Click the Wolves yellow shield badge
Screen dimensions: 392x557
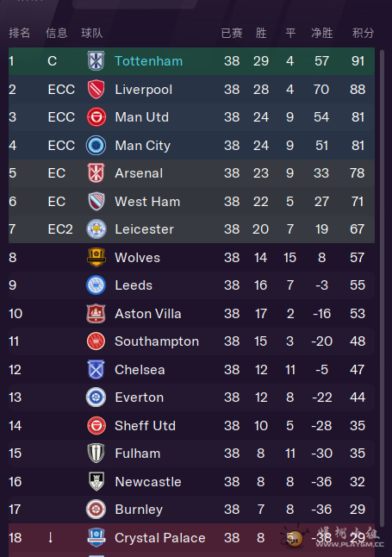96,257
